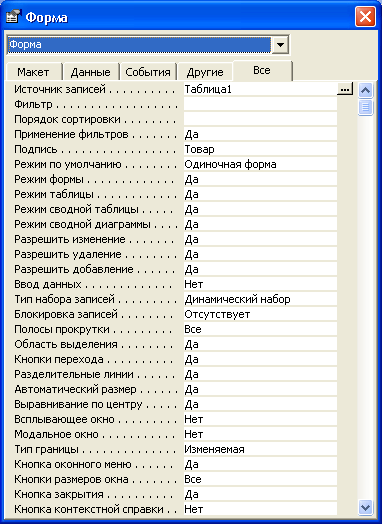Screen dimensions: 382x524
Task: Click the Всплывающее окно label
Action: pos(64,419)
